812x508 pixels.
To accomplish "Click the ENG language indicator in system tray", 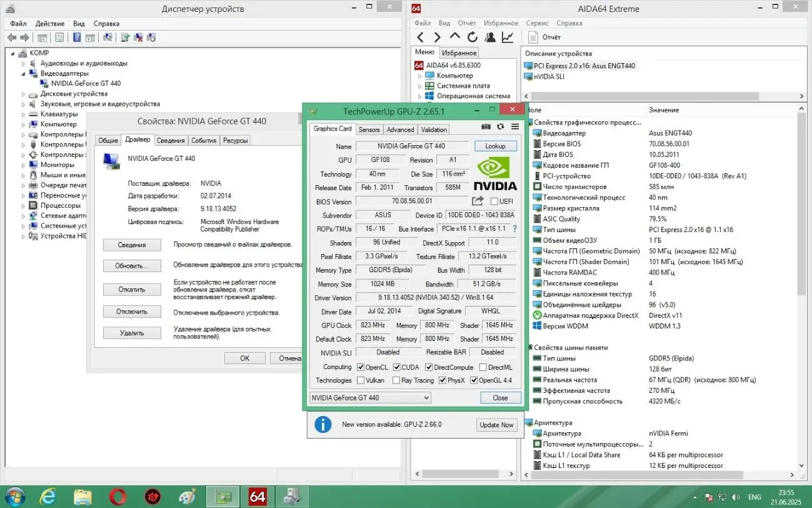I will coord(754,497).
